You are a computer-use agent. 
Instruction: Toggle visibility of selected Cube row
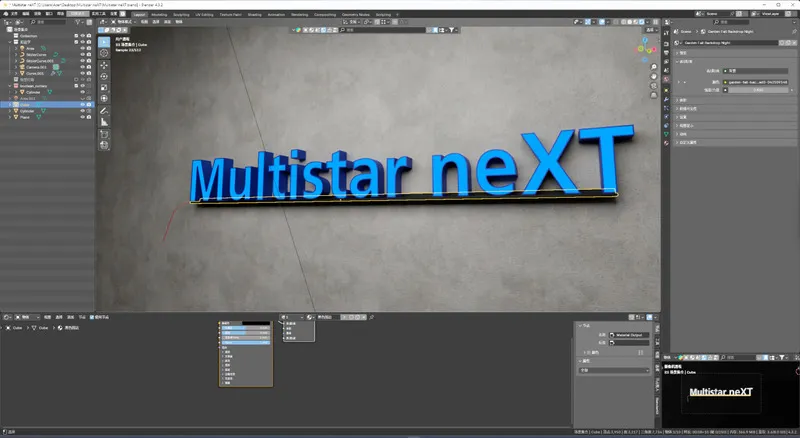pos(82,105)
